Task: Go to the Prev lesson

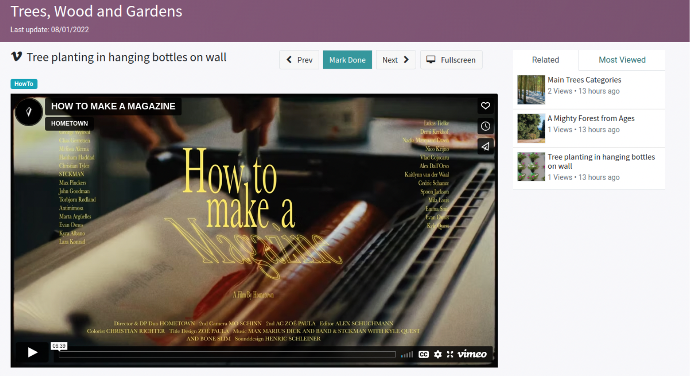Action: [299, 60]
